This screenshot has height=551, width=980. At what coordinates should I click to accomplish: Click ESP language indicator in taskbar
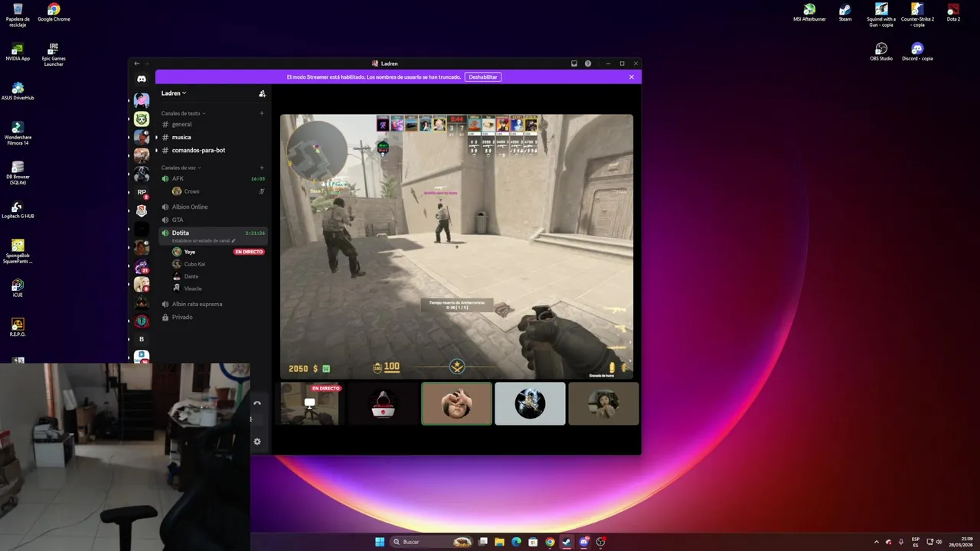(x=916, y=542)
